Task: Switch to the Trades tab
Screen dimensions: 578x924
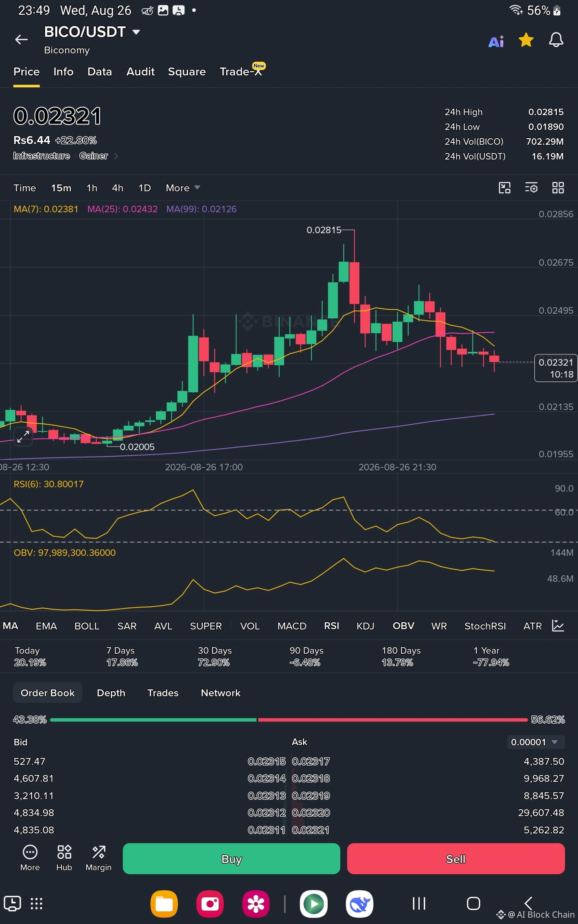Action: coord(163,693)
